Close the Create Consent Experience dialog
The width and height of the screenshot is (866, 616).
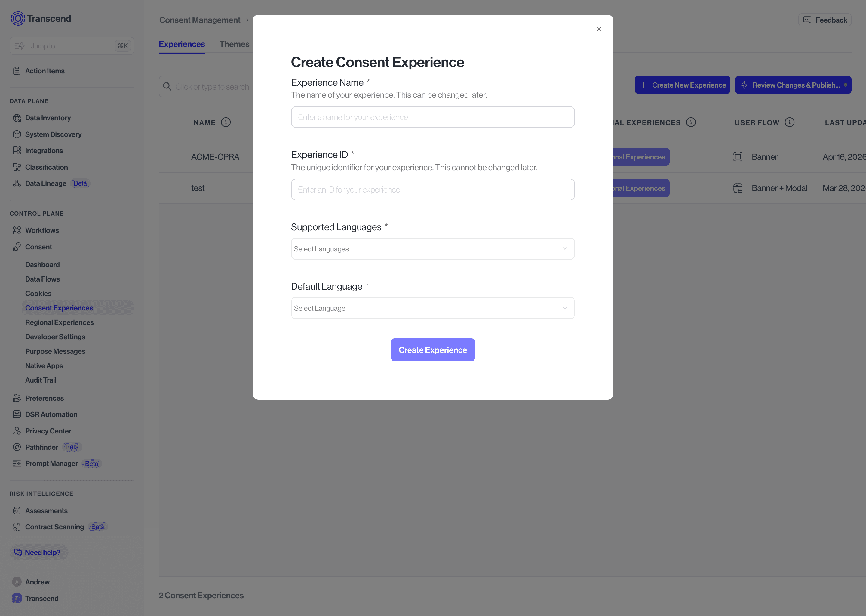click(599, 29)
